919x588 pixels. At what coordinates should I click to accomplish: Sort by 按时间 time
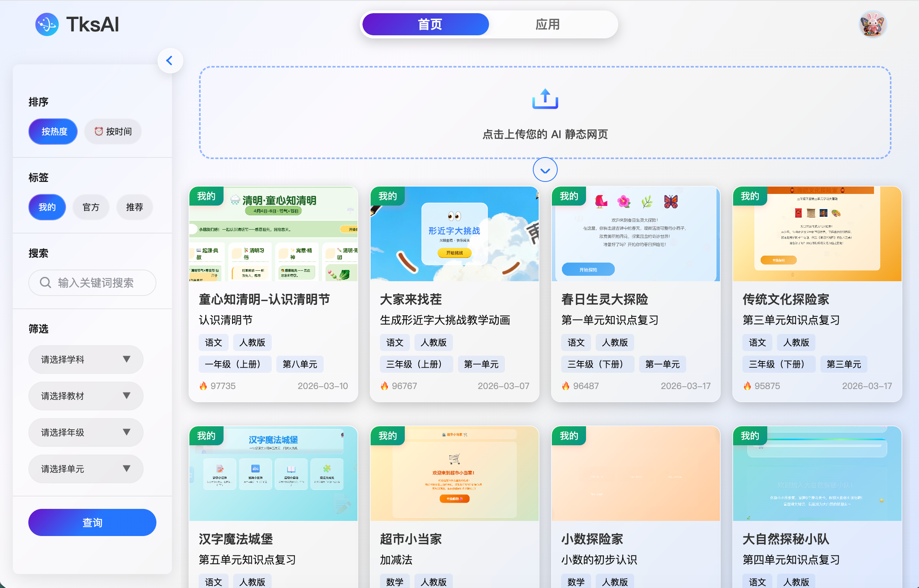(113, 131)
